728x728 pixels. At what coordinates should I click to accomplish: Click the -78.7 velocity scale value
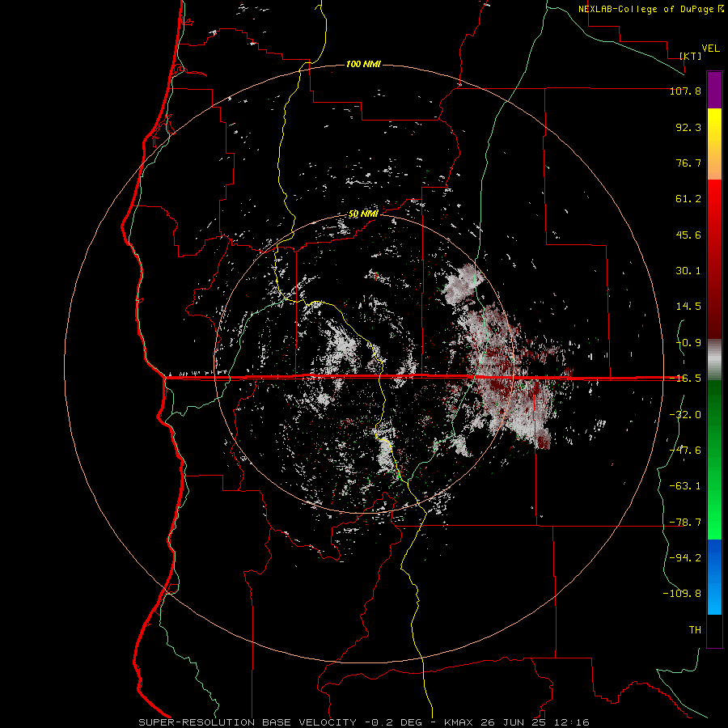[685, 523]
